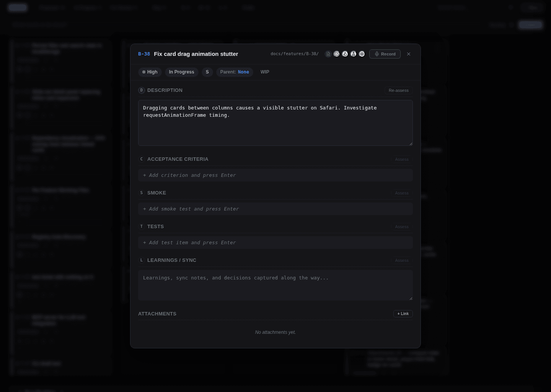Click the flask tests icon in header
551x392 pixels.
(354, 54)
